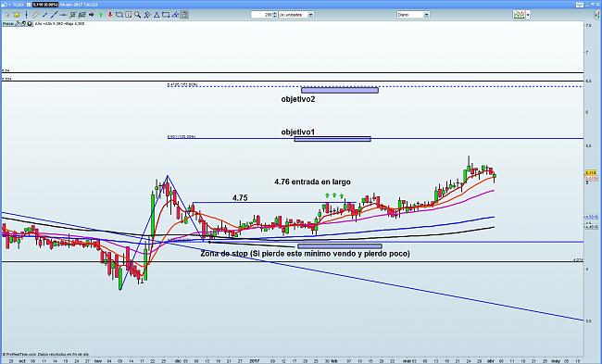Select the vertical line drawing tool
602x364 pixels.
27,15
